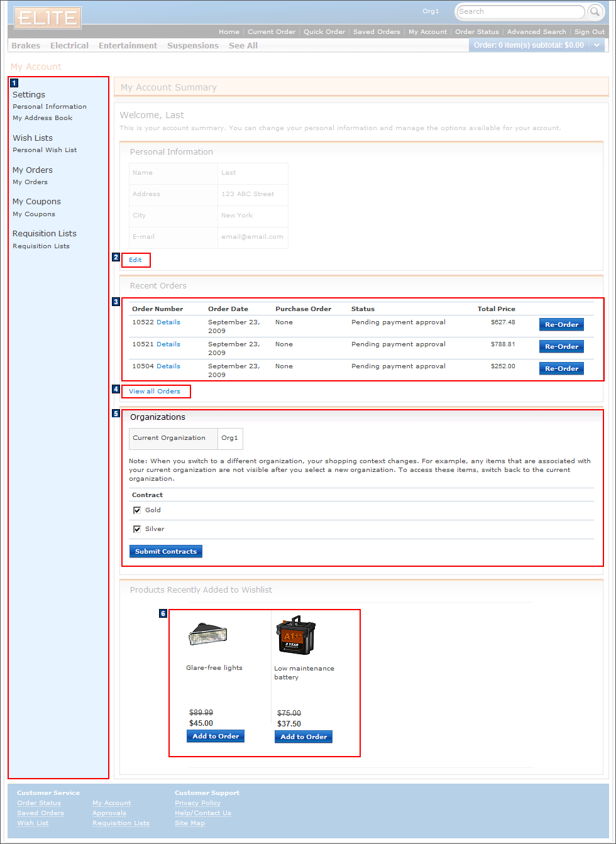Re-Order the $627.48 order

pos(561,324)
